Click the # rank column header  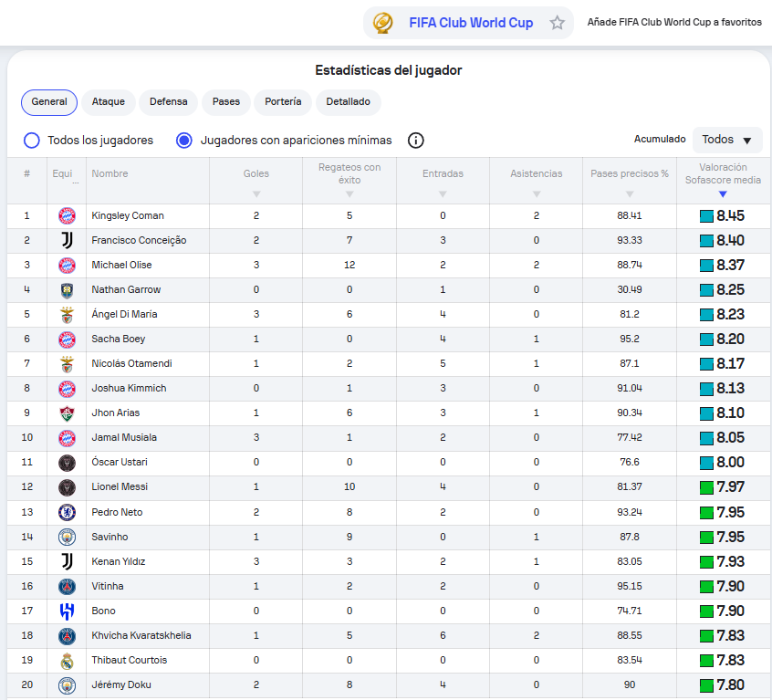pos(27,173)
